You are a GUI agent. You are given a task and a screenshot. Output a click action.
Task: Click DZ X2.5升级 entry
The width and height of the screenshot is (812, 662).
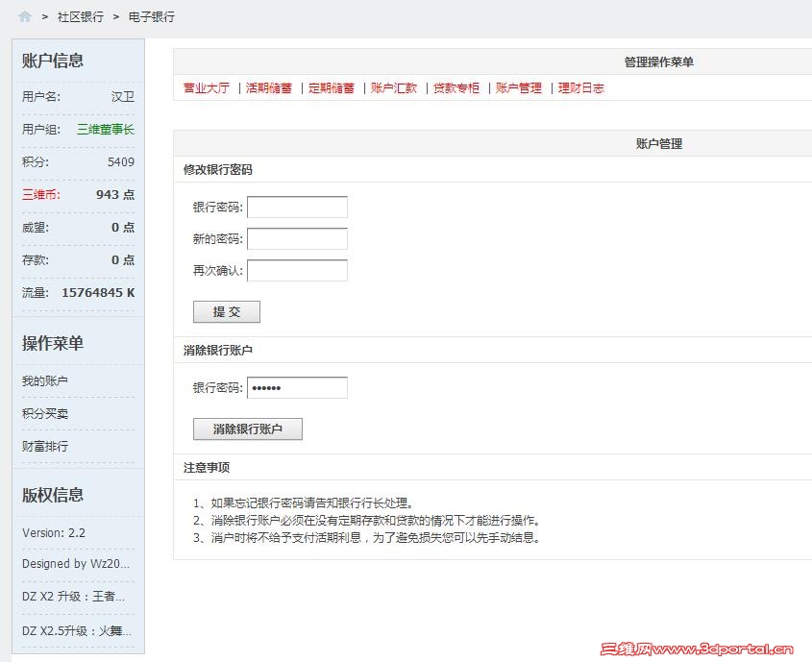pyautogui.click(x=77, y=630)
